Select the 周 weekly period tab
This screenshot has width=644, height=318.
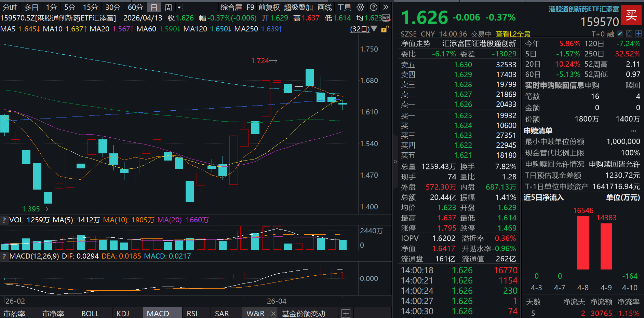[168, 7]
